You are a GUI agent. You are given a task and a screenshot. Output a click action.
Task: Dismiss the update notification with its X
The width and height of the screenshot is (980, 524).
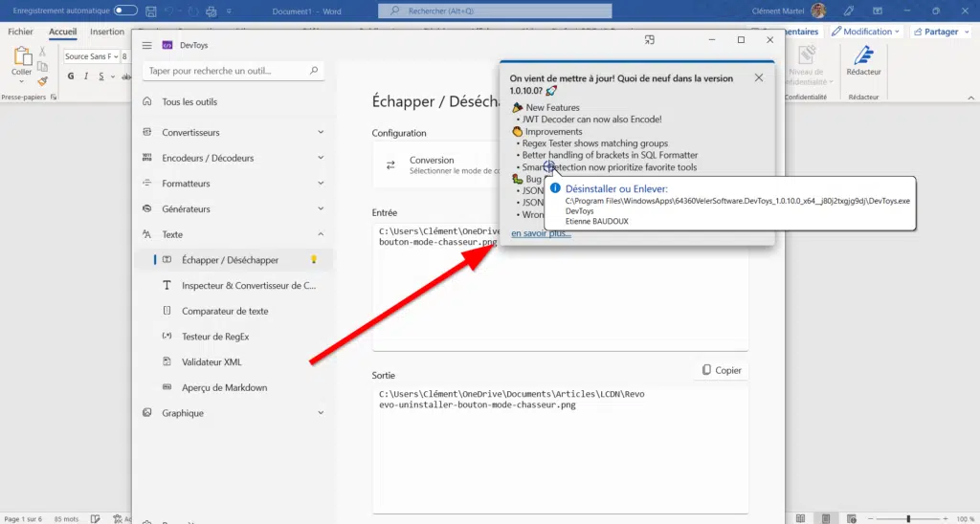[x=758, y=78]
